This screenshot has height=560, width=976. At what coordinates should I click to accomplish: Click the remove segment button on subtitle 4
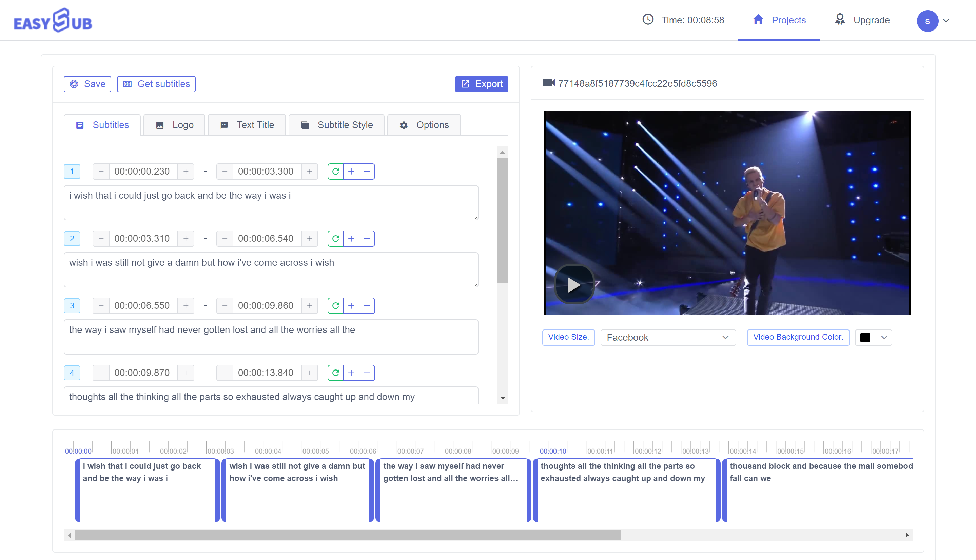coord(367,373)
